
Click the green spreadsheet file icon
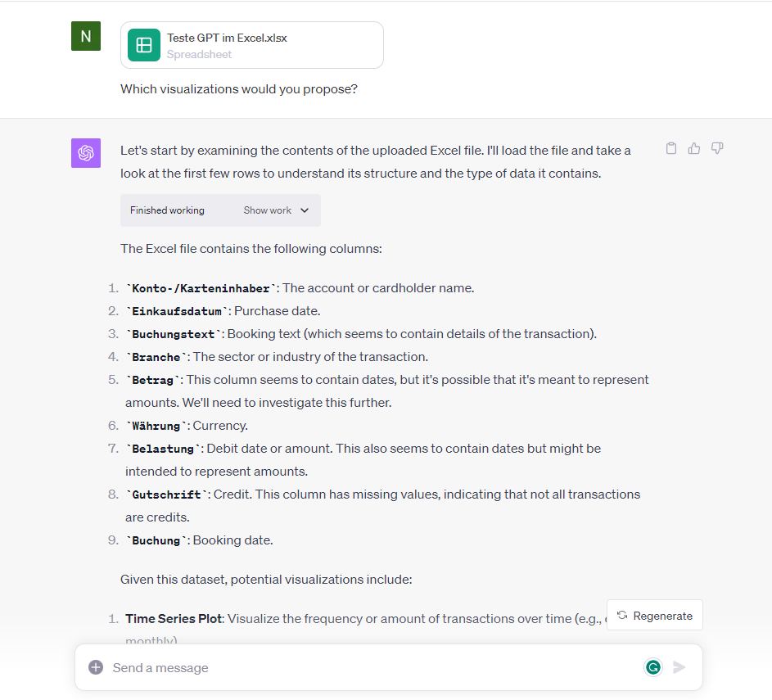pyautogui.click(x=144, y=45)
